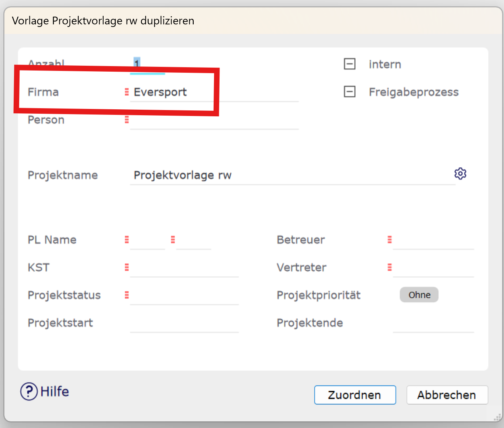The width and height of the screenshot is (504, 428).
Task: Open the first PL Name lookup icon
Action: 127,240
